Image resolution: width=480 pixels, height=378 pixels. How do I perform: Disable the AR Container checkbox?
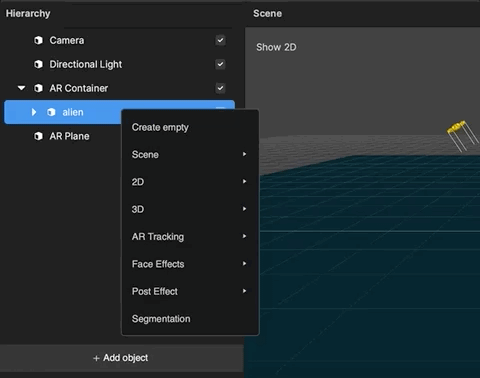[220, 88]
